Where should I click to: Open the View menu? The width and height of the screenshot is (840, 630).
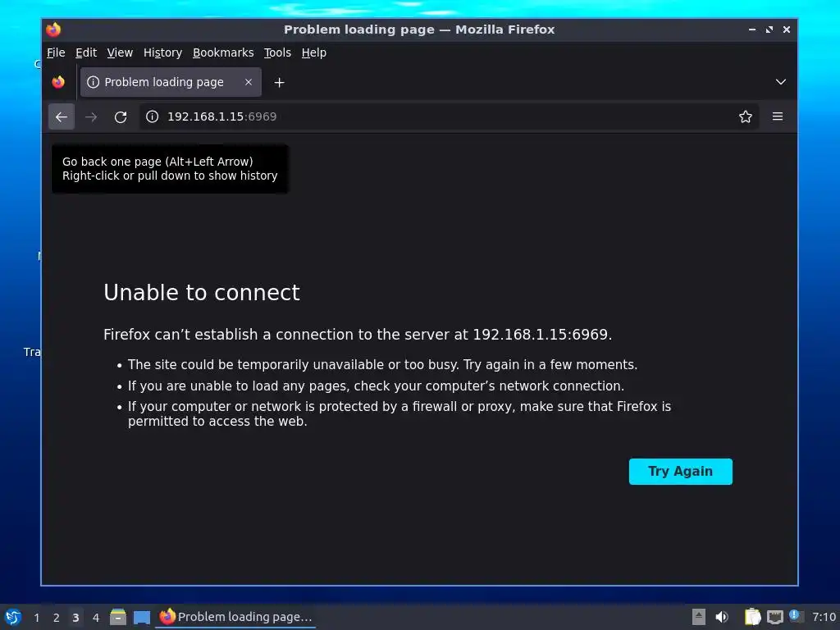pos(120,52)
